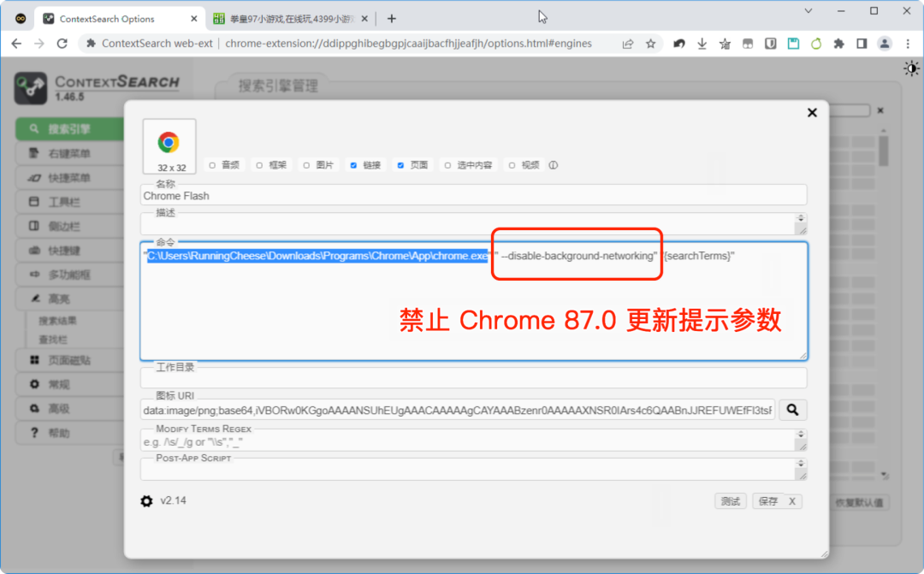The height and width of the screenshot is (574, 924).
Task: Close the ContextSearch Options tab
Action: coord(194,18)
